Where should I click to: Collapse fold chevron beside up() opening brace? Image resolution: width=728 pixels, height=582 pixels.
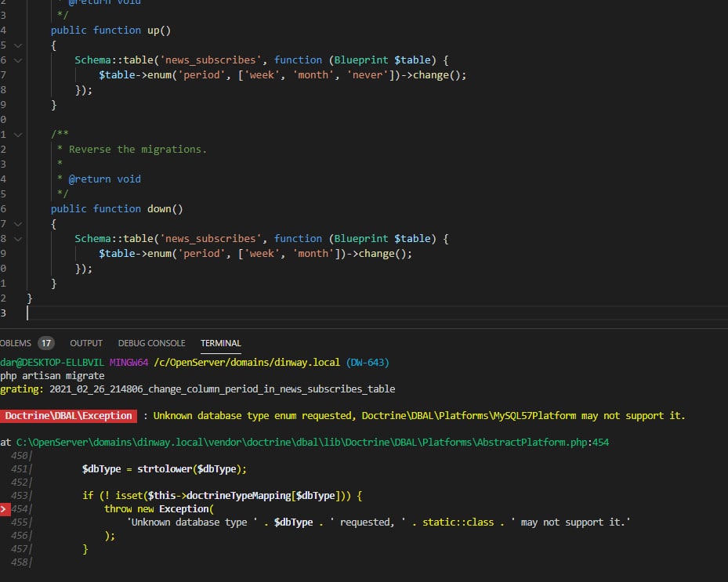[x=18, y=45]
